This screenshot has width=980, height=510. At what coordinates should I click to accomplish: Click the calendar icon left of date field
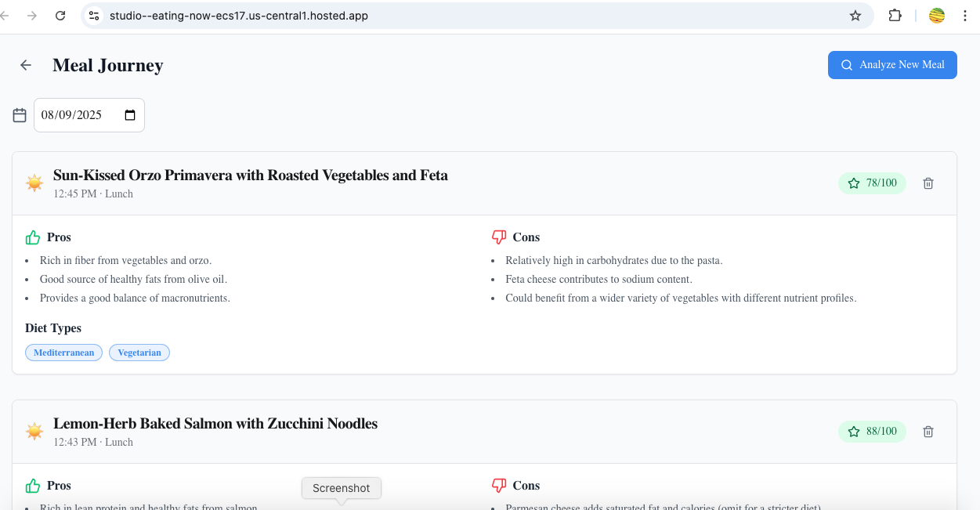20,115
